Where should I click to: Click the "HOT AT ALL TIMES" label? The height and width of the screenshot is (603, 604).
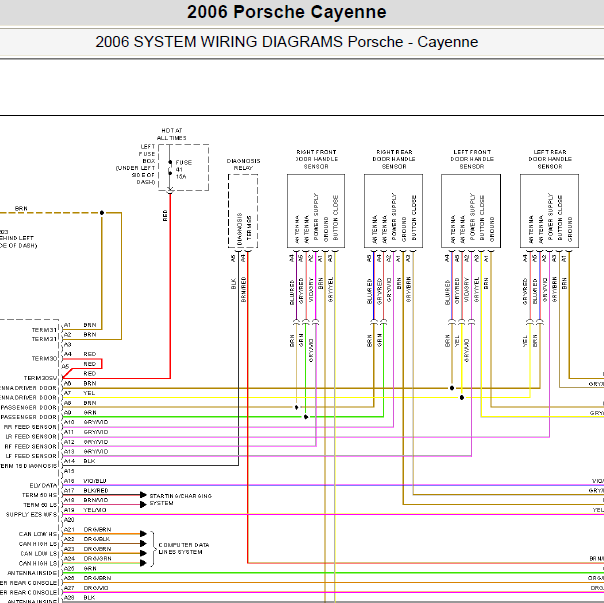point(171,134)
